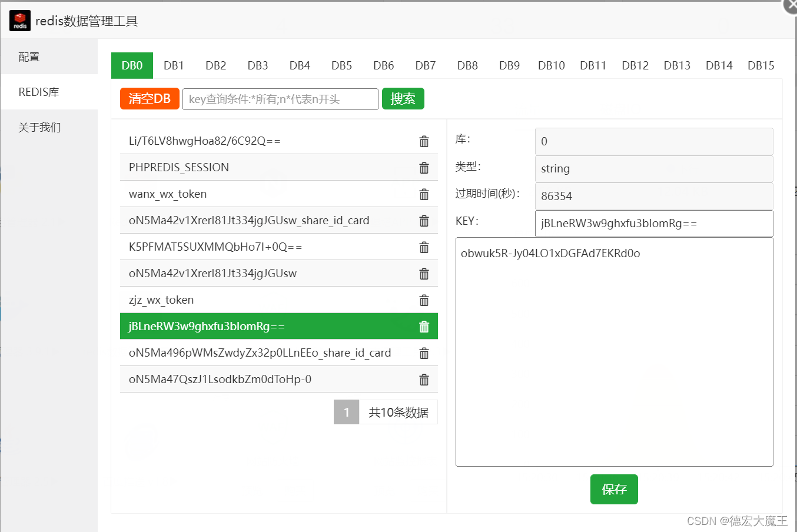Viewport: 797px width, 532px height.
Task: Trash oN5Ma42v1XrerI81Jt334jgJGUsw_share_id_card key
Action: pos(424,221)
